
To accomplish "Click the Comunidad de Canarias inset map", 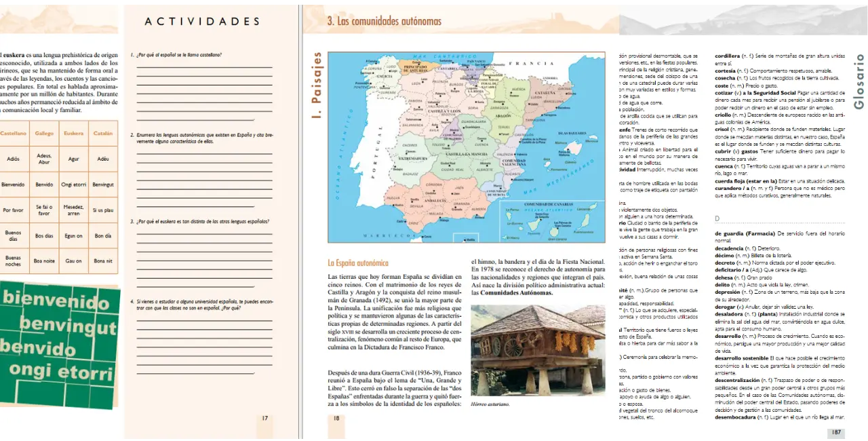I will point(552,220).
